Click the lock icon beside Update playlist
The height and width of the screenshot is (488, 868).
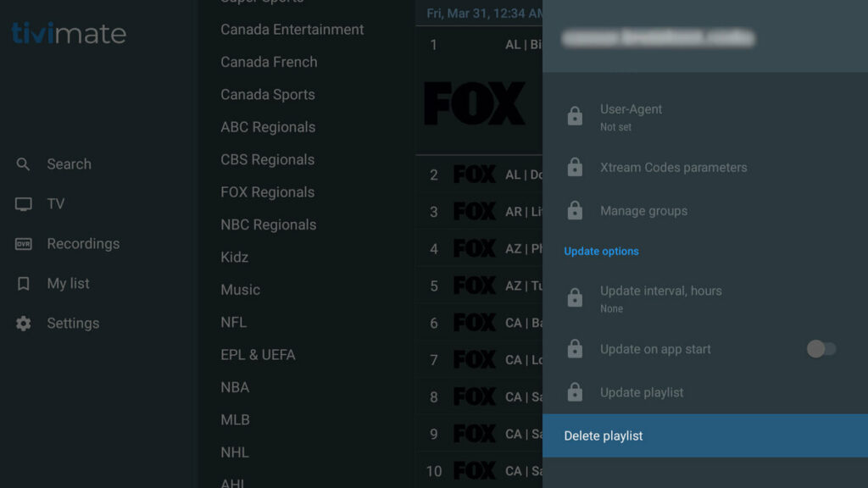(x=575, y=392)
